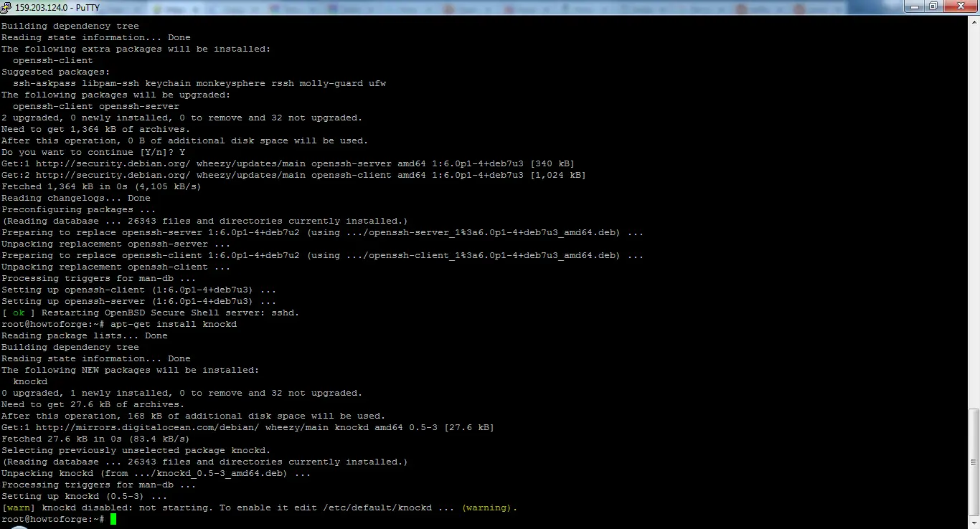Click 'Need to get 27.6 kB of archives' line
The image size is (980, 529).
pyautogui.click(x=93, y=404)
